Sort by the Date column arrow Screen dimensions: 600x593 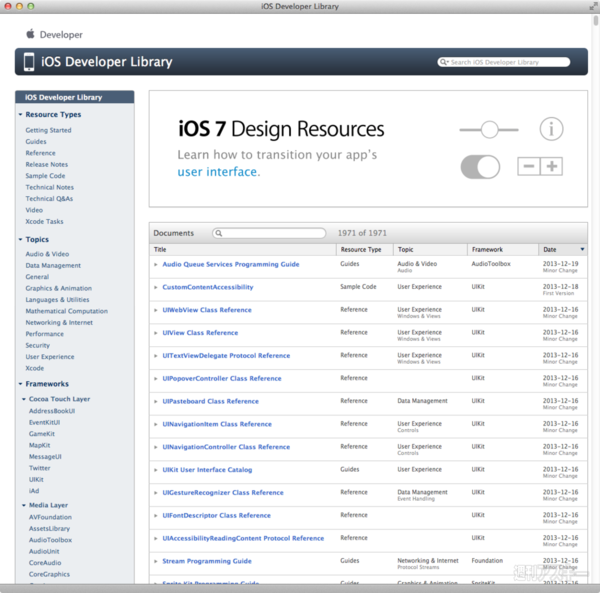[x=582, y=249]
